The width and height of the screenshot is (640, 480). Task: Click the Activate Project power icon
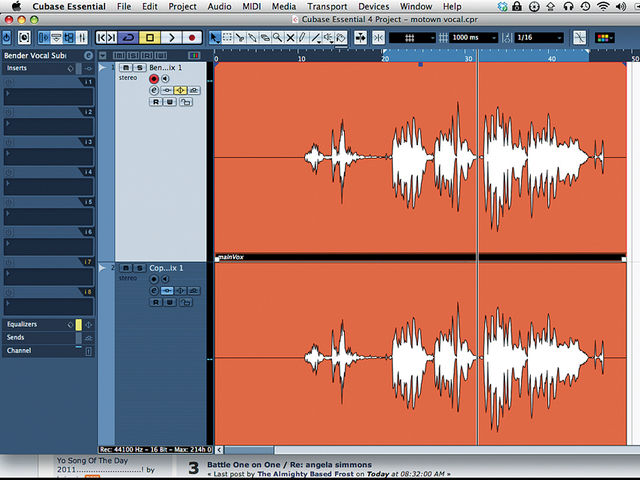pyautogui.click(x=7, y=38)
